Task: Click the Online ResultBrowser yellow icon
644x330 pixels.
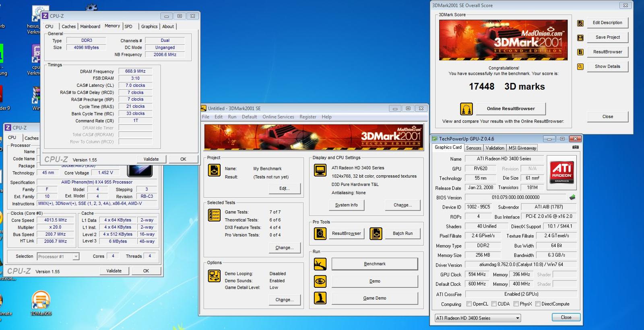Action: [466, 109]
